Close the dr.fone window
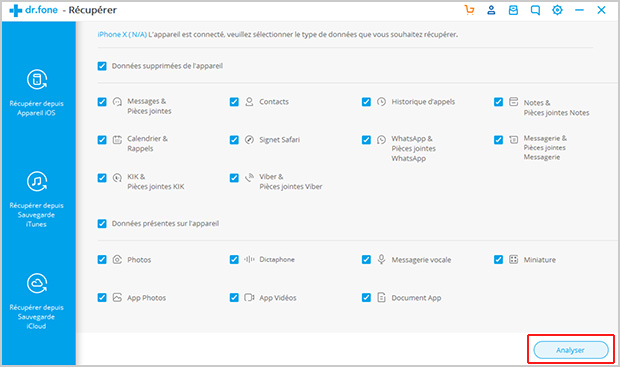This screenshot has width=620, height=367. click(601, 10)
